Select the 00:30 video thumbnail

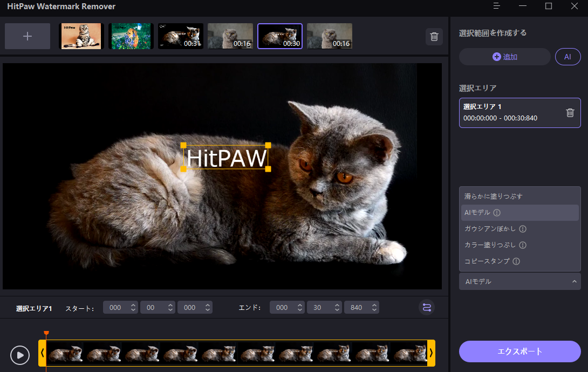tap(280, 36)
